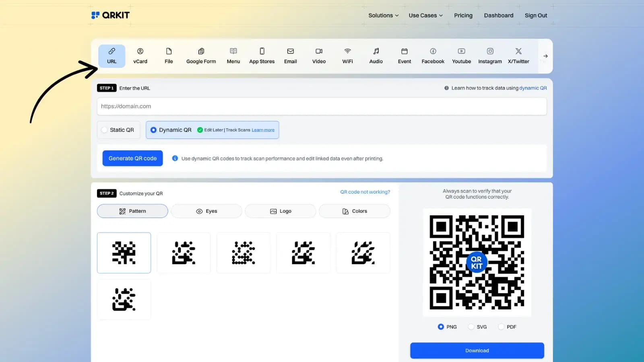The image size is (644, 362).
Task: Enable Dynamic QR mode
Action: point(153,130)
